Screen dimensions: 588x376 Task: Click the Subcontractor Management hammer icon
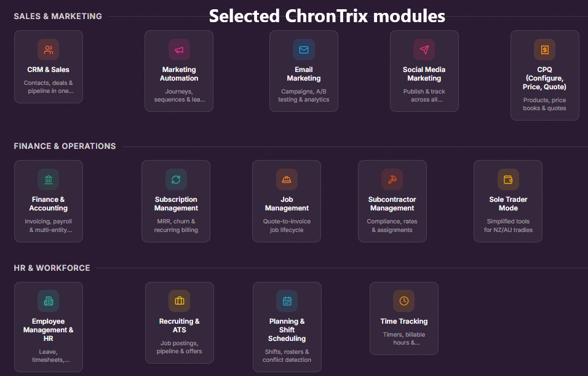pyautogui.click(x=392, y=179)
